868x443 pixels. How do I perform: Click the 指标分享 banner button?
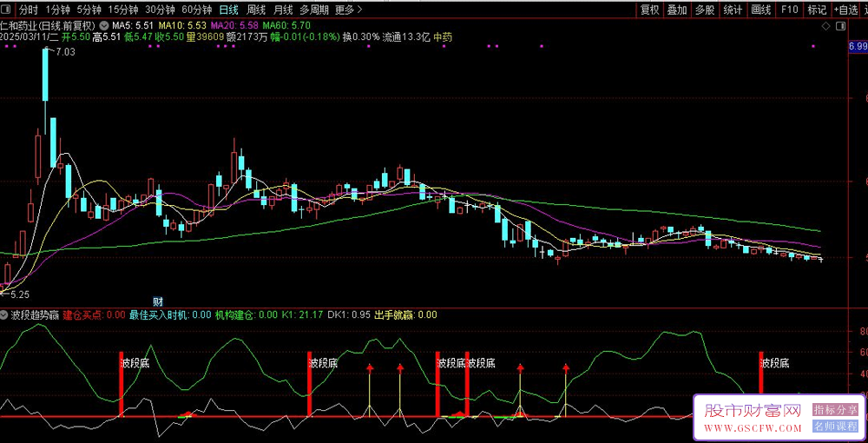(x=835, y=410)
